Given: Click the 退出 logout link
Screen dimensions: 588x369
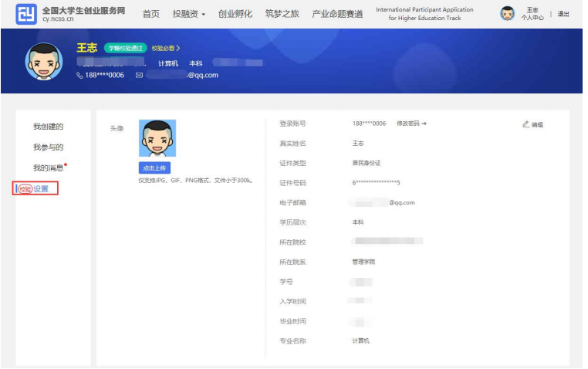Looking at the screenshot, I should [563, 14].
